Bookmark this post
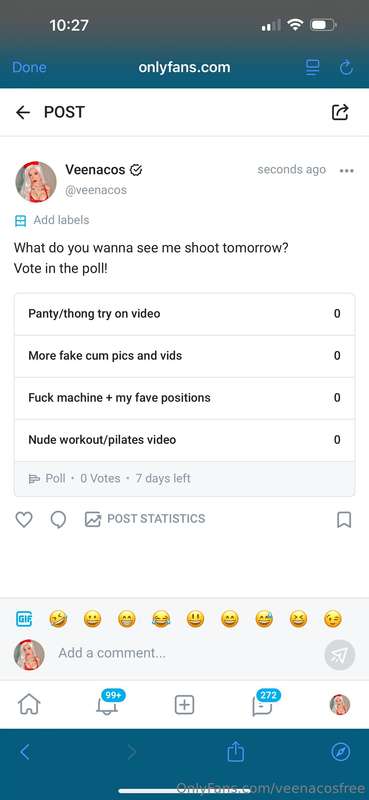The width and height of the screenshot is (369, 800). pos(344,519)
